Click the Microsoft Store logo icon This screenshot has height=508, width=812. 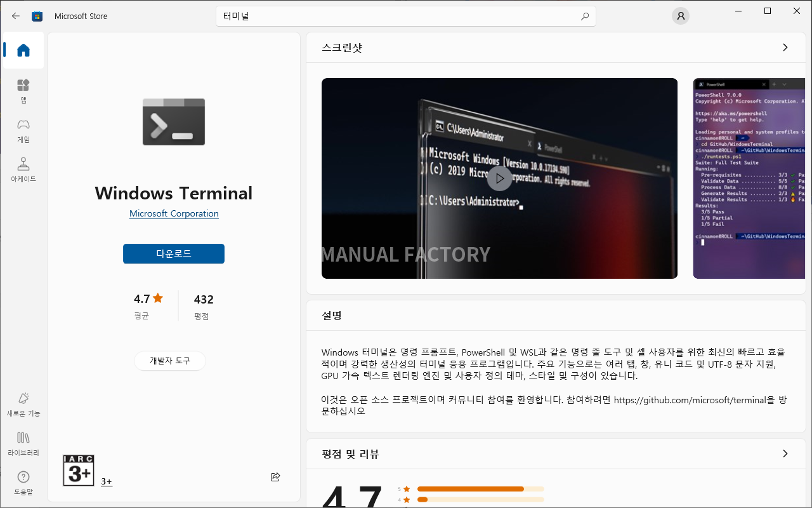coord(37,17)
